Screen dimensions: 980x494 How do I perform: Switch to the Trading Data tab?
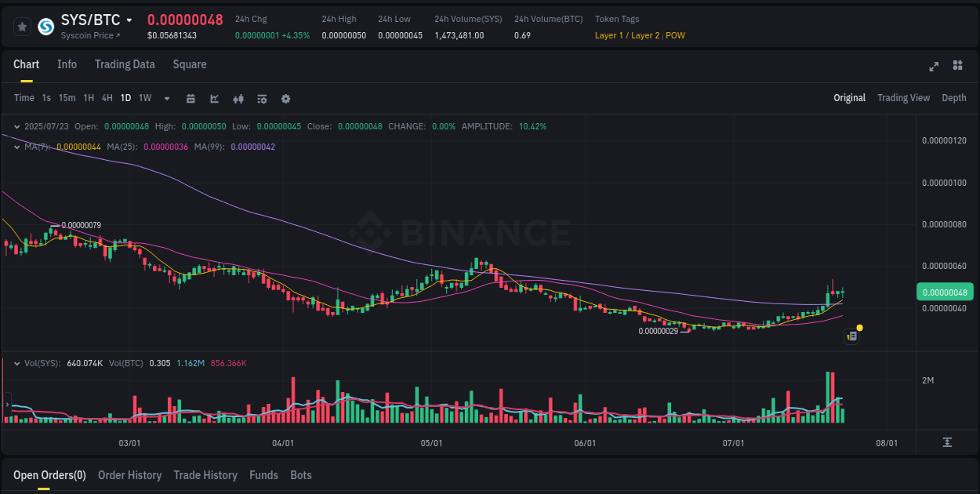pos(125,64)
